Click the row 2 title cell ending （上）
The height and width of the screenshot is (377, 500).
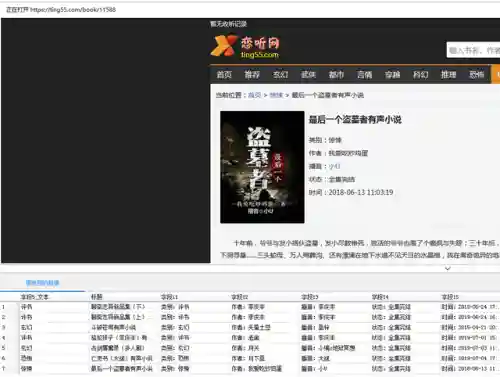118,317
